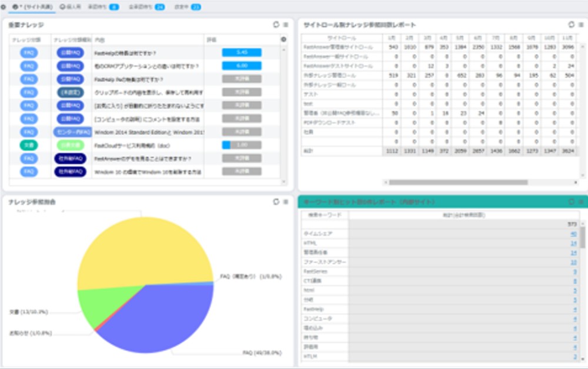588x369 pixels.
Task: Open knowledge '他のCRMアプリケーションとの違いは何ですか?'
Action: pos(146,66)
